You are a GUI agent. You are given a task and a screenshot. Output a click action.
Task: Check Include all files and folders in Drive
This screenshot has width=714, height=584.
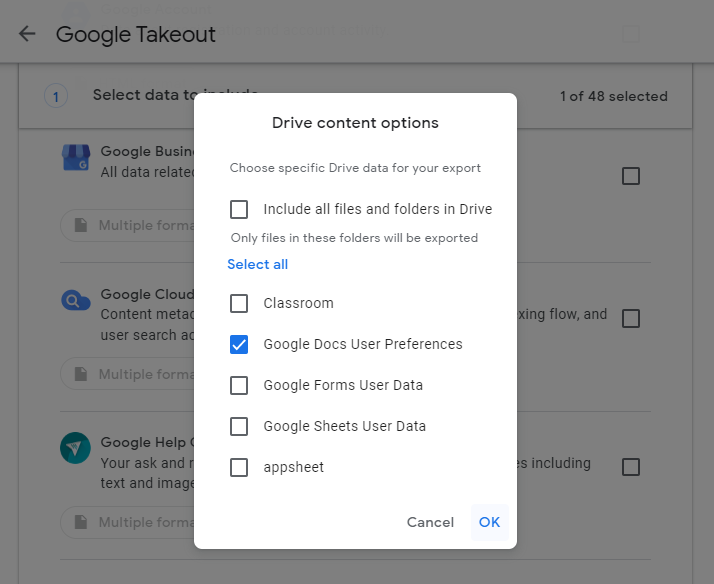pos(239,209)
